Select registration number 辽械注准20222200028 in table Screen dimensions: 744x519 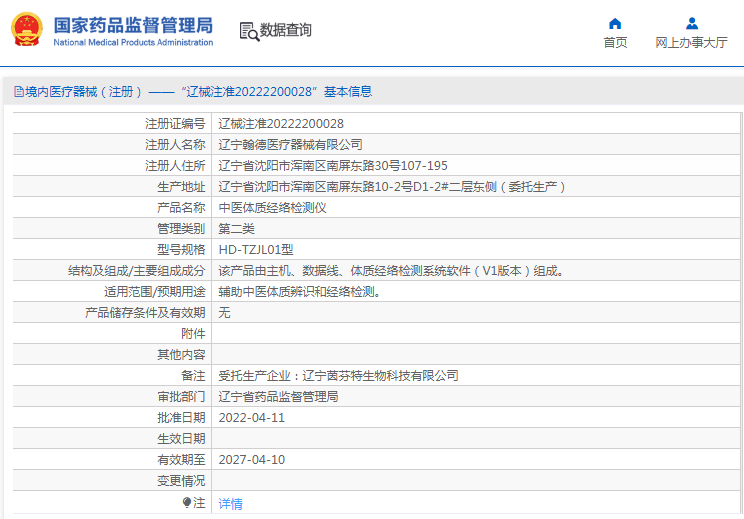pos(281,124)
